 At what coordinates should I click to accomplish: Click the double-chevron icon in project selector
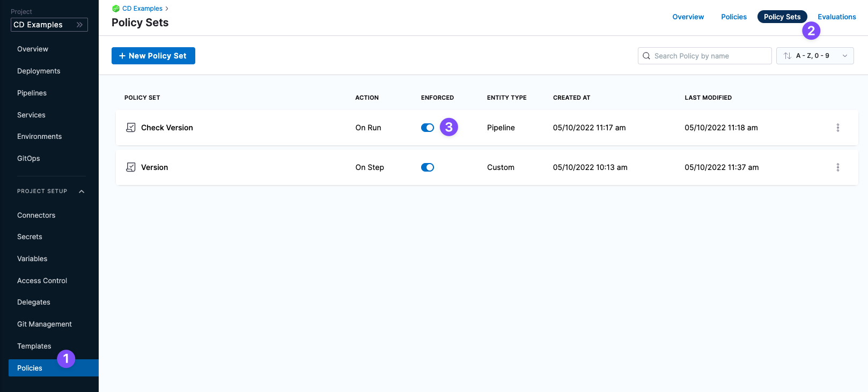[80, 25]
